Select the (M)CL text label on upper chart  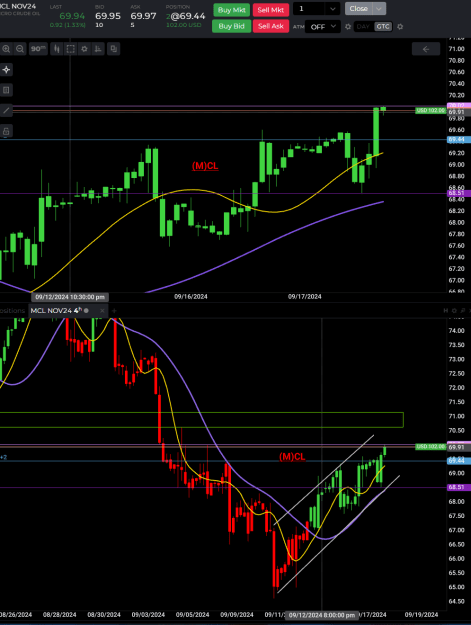click(205, 166)
